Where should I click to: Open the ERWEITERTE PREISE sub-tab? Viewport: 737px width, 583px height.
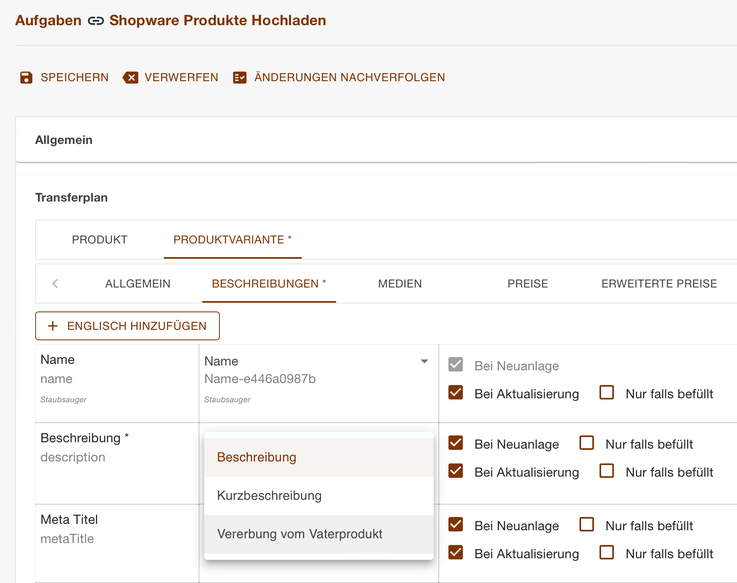[659, 284]
